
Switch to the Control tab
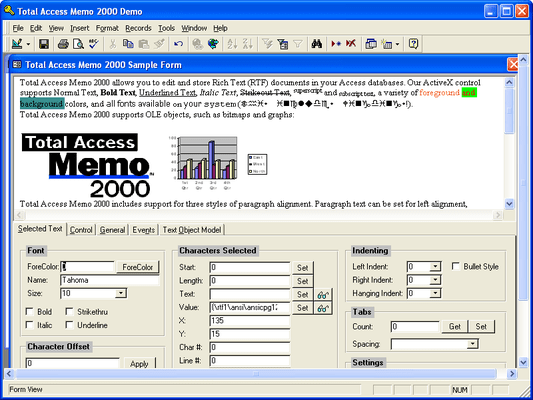tap(81, 230)
